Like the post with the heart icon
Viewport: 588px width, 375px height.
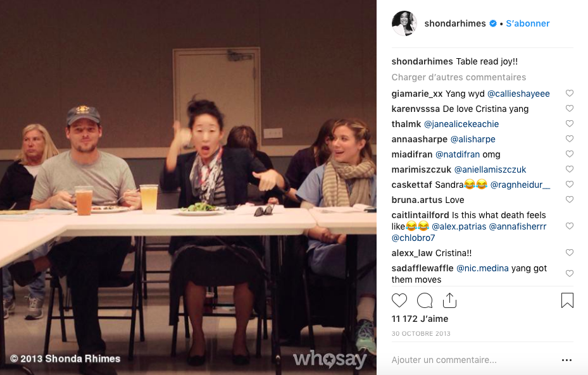point(399,300)
